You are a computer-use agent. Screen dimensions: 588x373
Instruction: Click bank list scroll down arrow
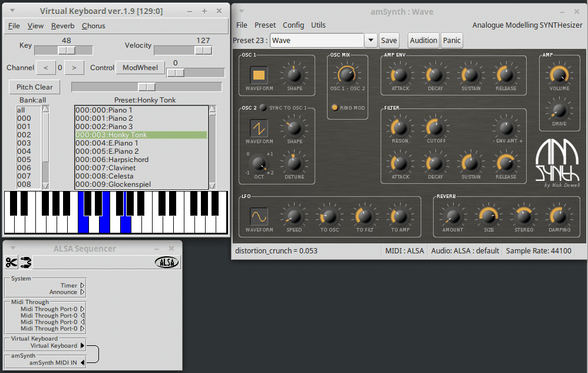coord(46,186)
